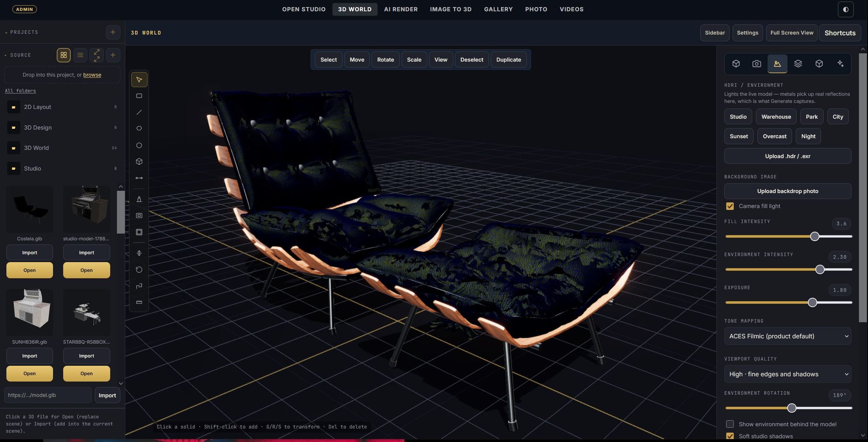Image resolution: width=868 pixels, height=442 pixels.
Task: Click Open under Costela.glb
Action: [30, 270]
